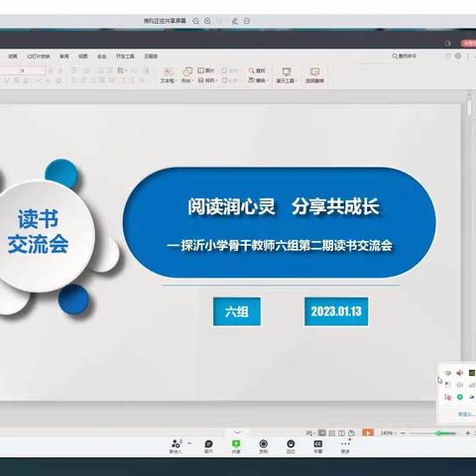The height and width of the screenshot is (476, 476).
Task: Open annotation pen on the sharing bar
Action: click(x=235, y=21)
